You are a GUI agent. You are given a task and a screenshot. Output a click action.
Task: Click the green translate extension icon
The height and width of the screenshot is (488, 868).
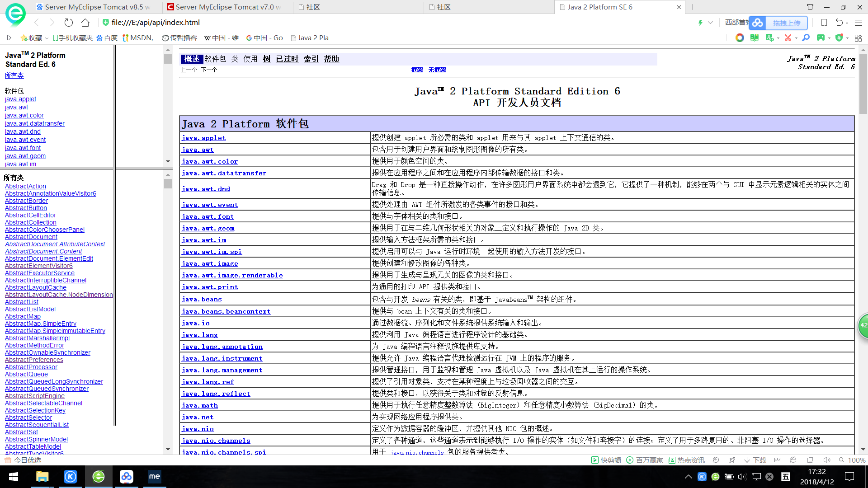coord(769,38)
